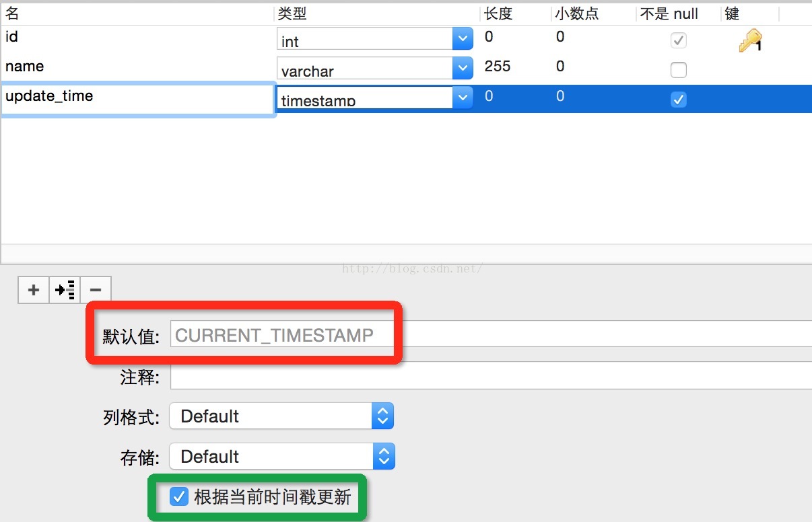Open the 列格式 Default dropdown
This screenshot has height=522, width=812.
pyautogui.click(x=281, y=416)
